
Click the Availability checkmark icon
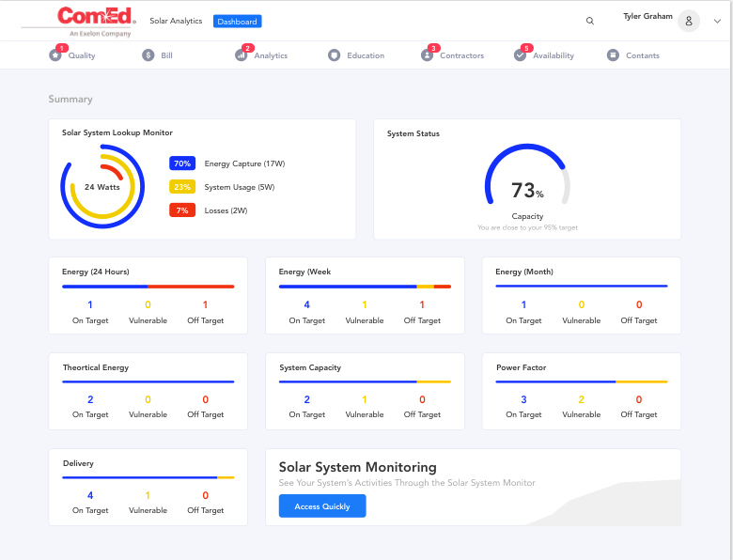520,55
